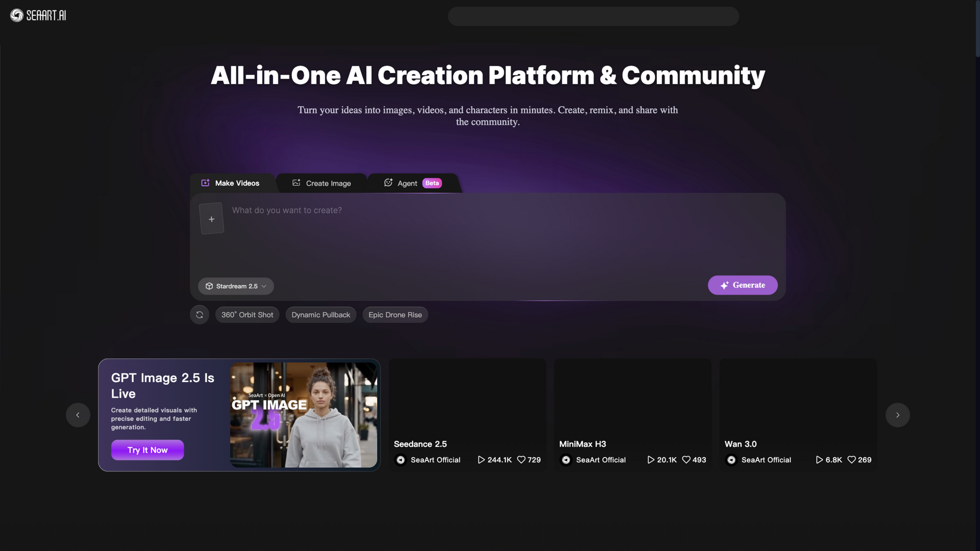Refresh prompt suggestions icon
The image size is (980, 551).
point(200,315)
